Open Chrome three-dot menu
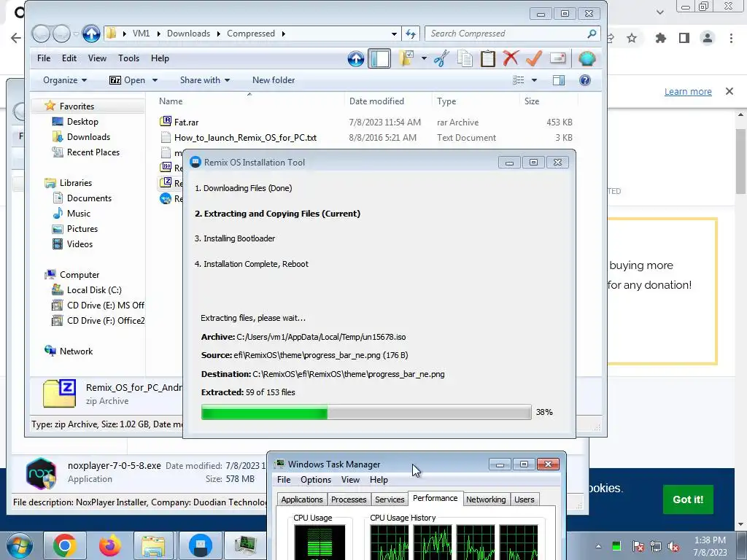This screenshot has width=747, height=560. (731, 38)
